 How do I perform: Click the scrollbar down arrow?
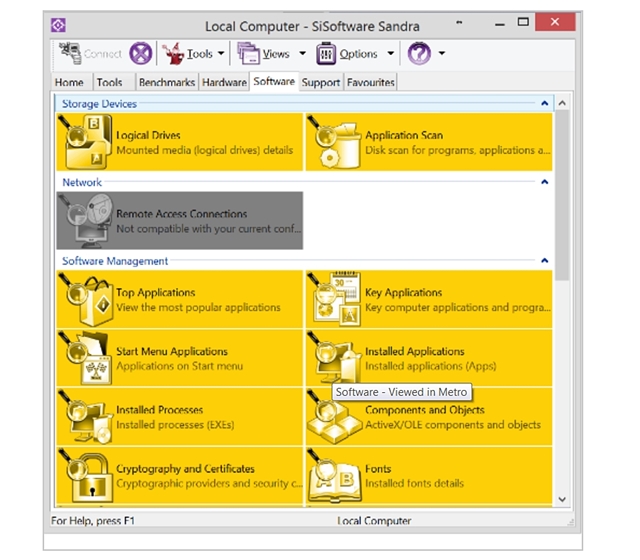point(562,499)
